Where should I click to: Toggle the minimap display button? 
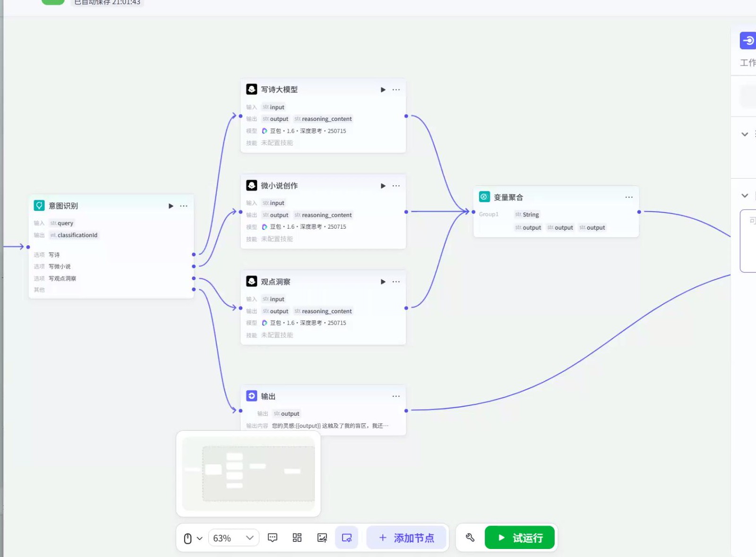pyautogui.click(x=347, y=538)
